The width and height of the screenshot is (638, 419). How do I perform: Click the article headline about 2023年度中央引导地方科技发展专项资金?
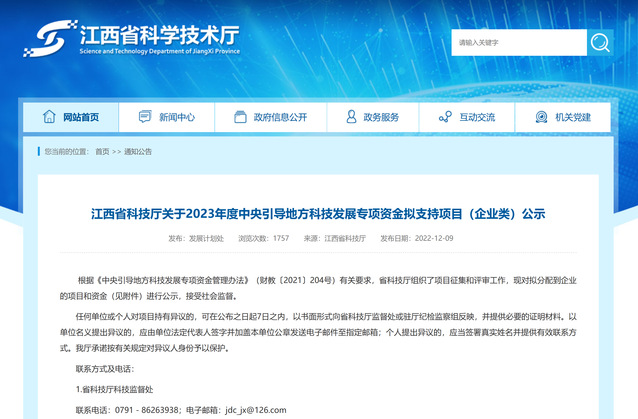click(318, 214)
